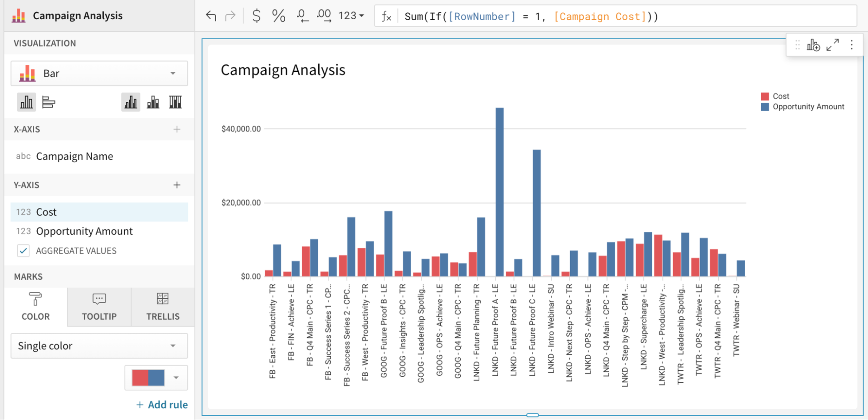Viewport: 868px width, 420px height.
Task: Click the LNKD - Supercharge - LE label
Action: click(x=644, y=327)
